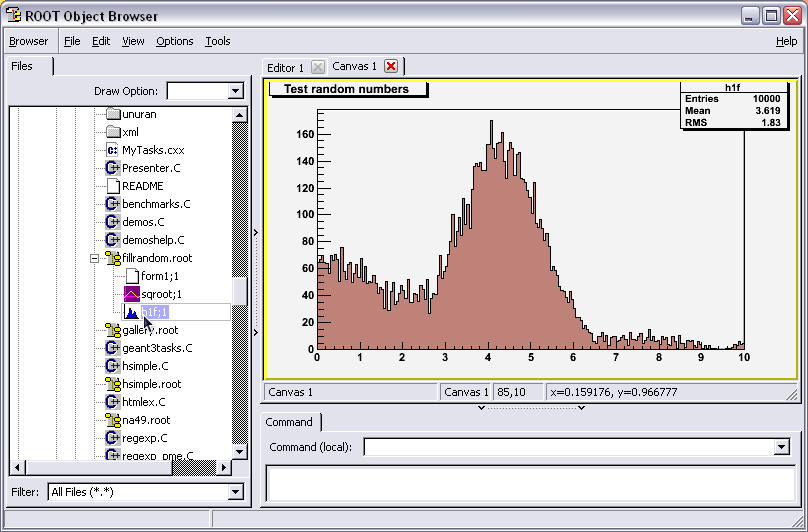
Task: Close the Editor 1 tab
Action: [318, 67]
